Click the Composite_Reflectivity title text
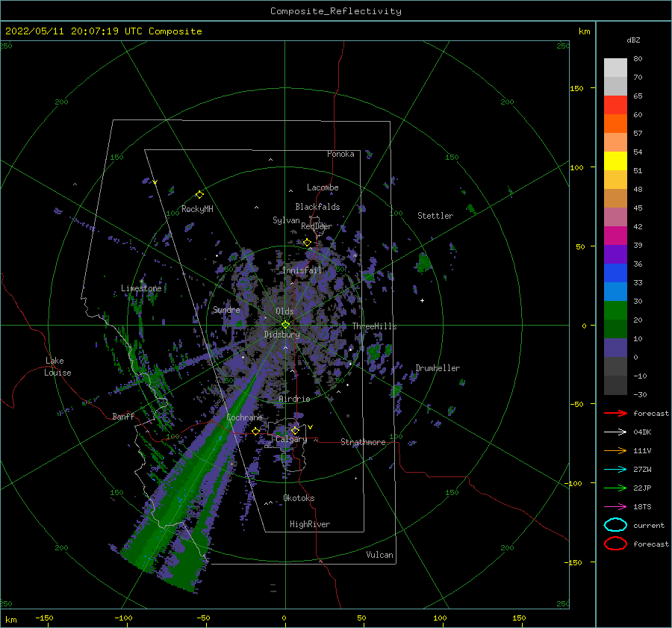The image size is (672, 628). pos(336,11)
